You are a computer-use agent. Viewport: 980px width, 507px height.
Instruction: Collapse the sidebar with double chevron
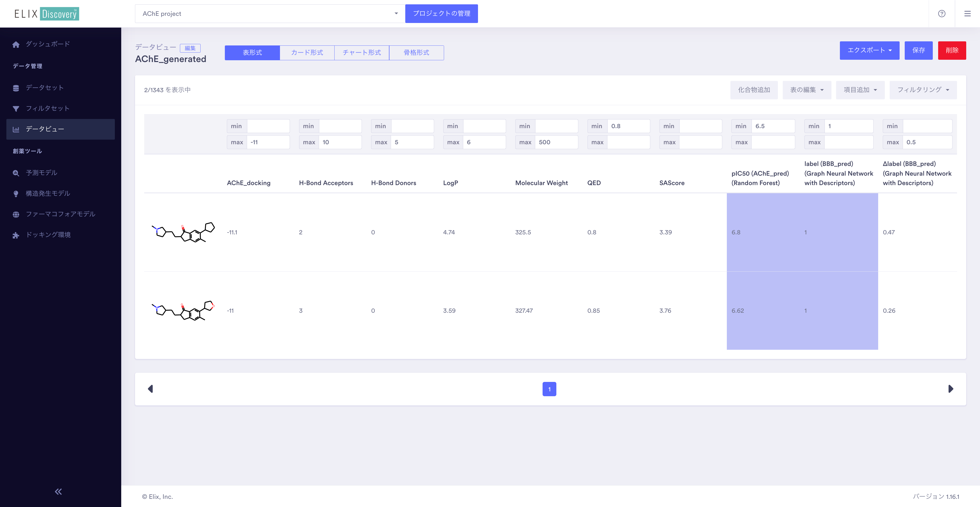(x=58, y=491)
